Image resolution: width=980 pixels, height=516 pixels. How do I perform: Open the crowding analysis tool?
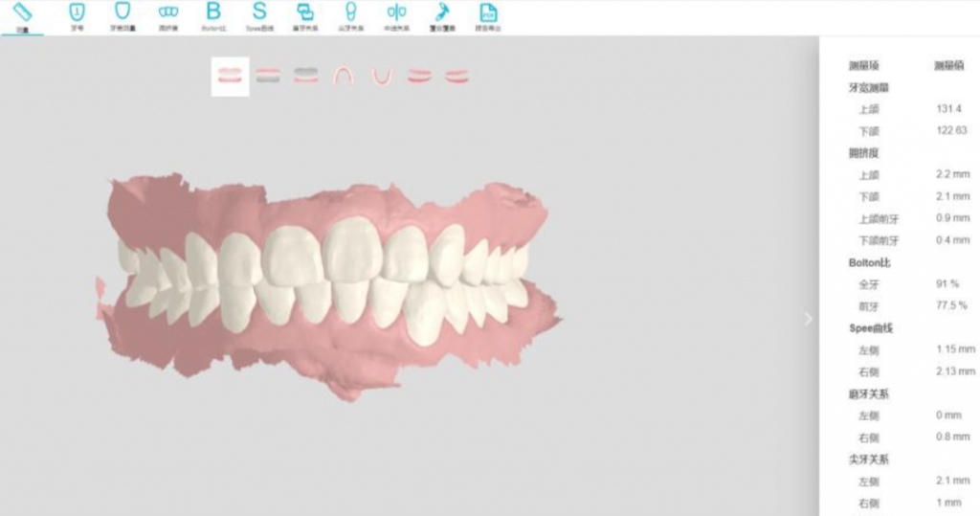[x=167, y=14]
